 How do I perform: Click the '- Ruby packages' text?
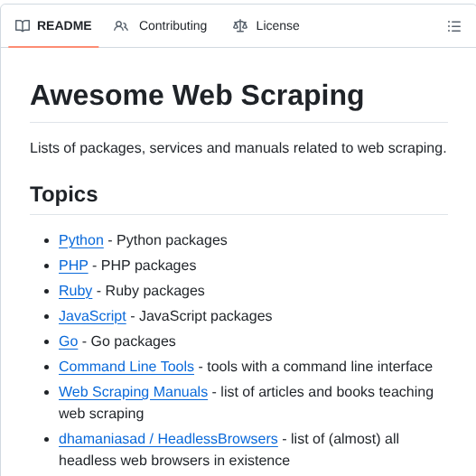point(151,291)
